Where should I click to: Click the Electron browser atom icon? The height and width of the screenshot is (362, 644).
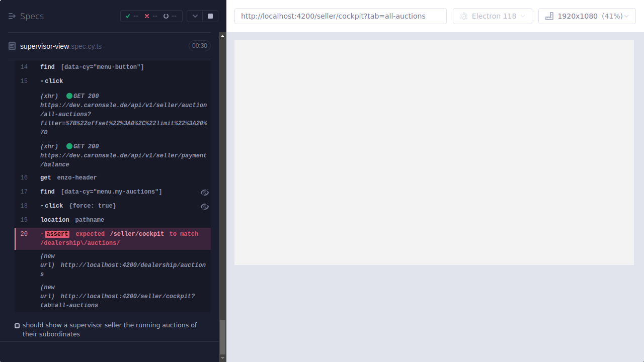[x=463, y=16]
